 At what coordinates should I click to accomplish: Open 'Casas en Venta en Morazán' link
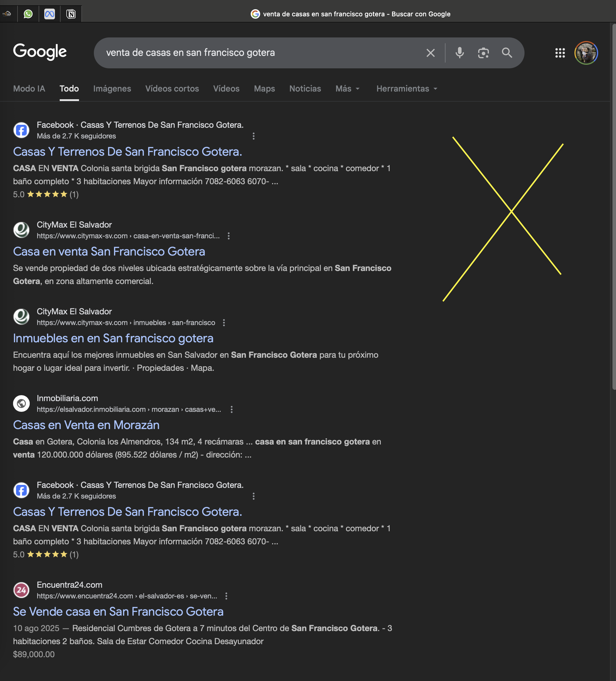(86, 425)
